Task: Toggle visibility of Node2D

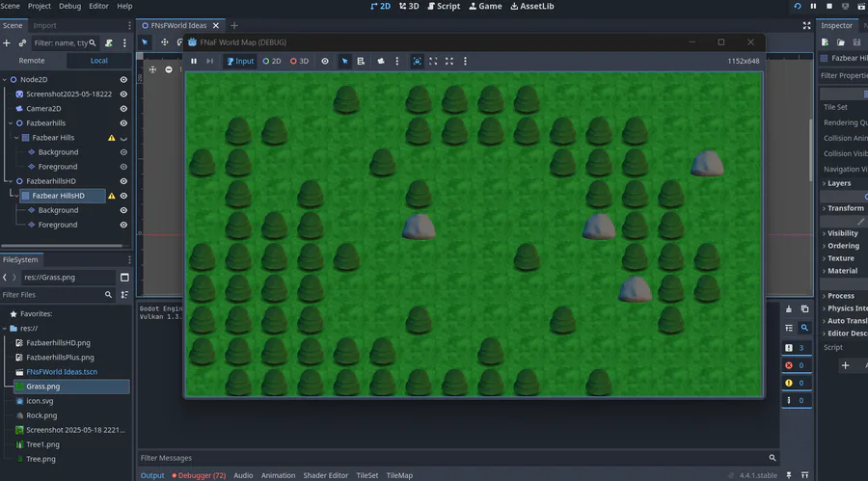Action: pyautogui.click(x=123, y=80)
